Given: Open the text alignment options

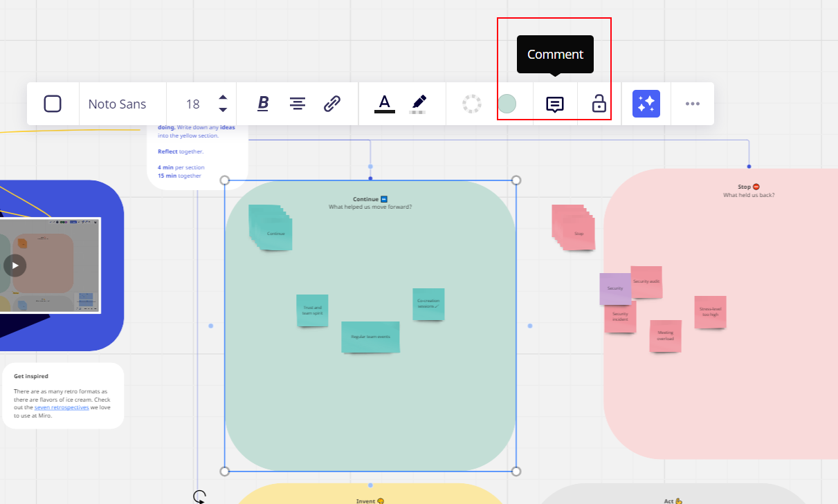Looking at the screenshot, I should coord(298,104).
